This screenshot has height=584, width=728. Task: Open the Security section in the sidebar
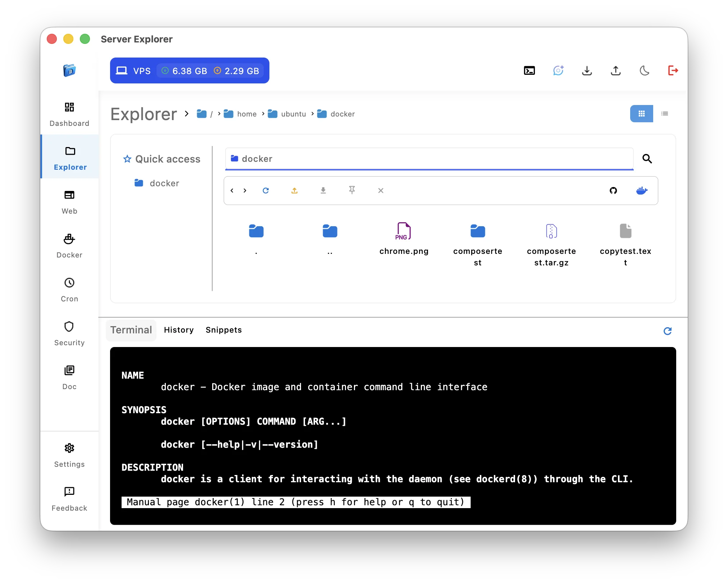[x=69, y=334]
